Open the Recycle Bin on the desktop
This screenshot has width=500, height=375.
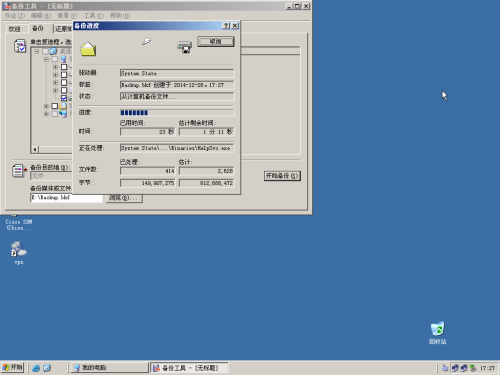pyautogui.click(x=437, y=332)
